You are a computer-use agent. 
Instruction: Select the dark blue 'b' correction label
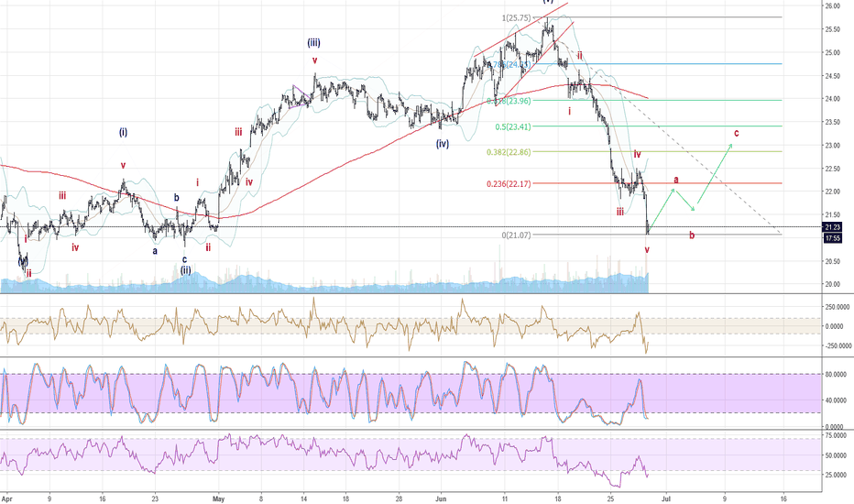[x=177, y=198]
